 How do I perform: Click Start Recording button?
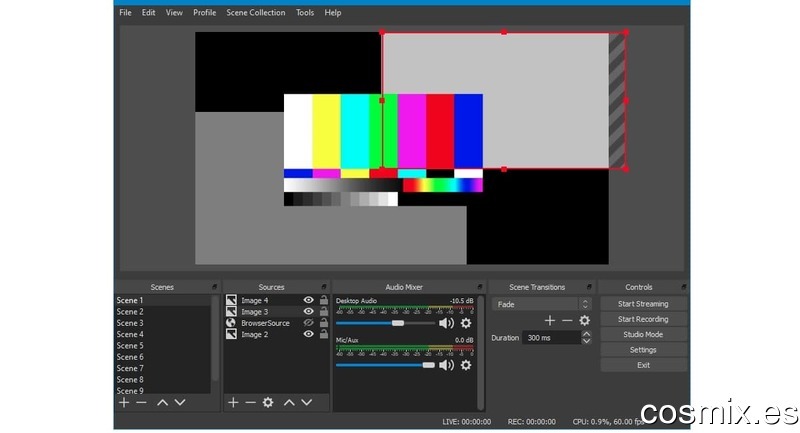pyautogui.click(x=643, y=319)
